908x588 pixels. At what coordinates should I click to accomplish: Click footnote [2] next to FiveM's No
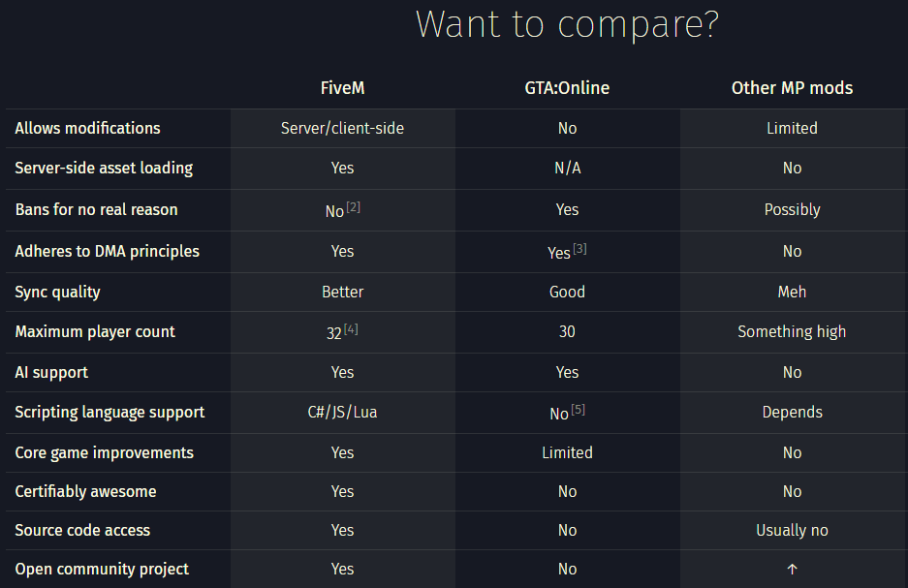pyautogui.click(x=353, y=207)
